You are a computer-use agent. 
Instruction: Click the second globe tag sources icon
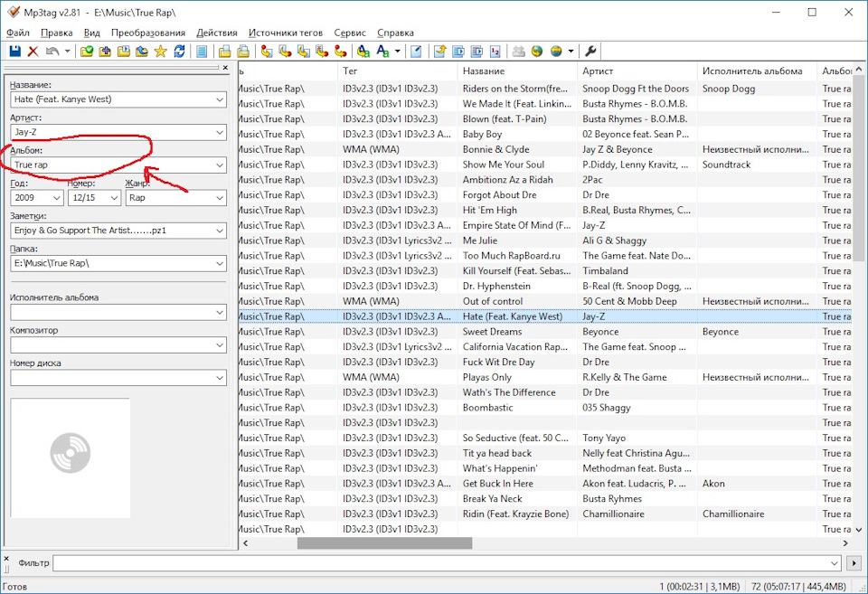(x=556, y=52)
